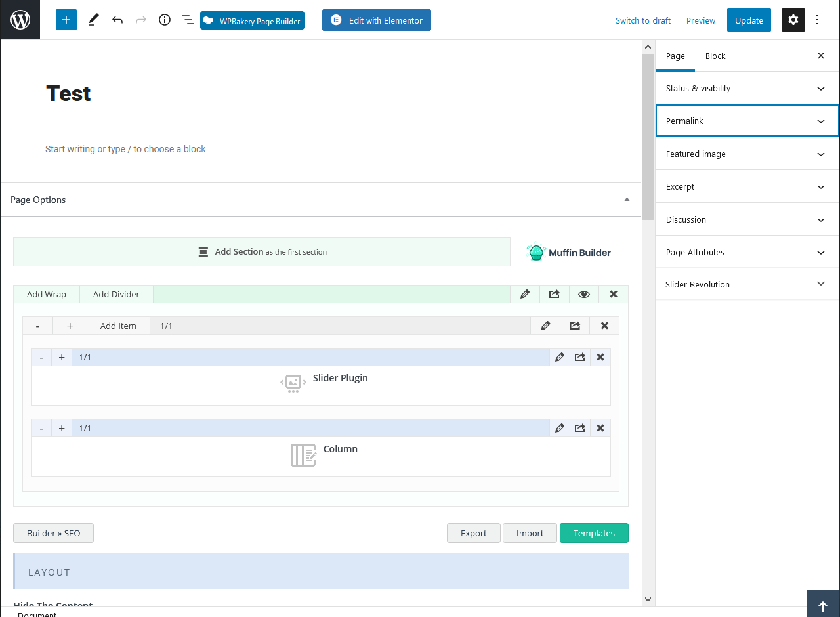Click the Muffin Builder logo
The height and width of the screenshot is (617, 840).
click(x=569, y=252)
